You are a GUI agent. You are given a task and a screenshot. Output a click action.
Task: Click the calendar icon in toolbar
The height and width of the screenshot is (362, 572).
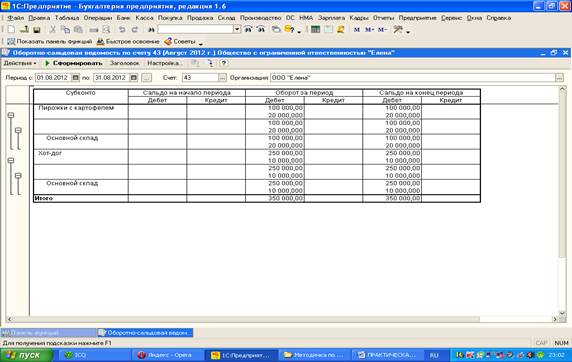(x=328, y=30)
